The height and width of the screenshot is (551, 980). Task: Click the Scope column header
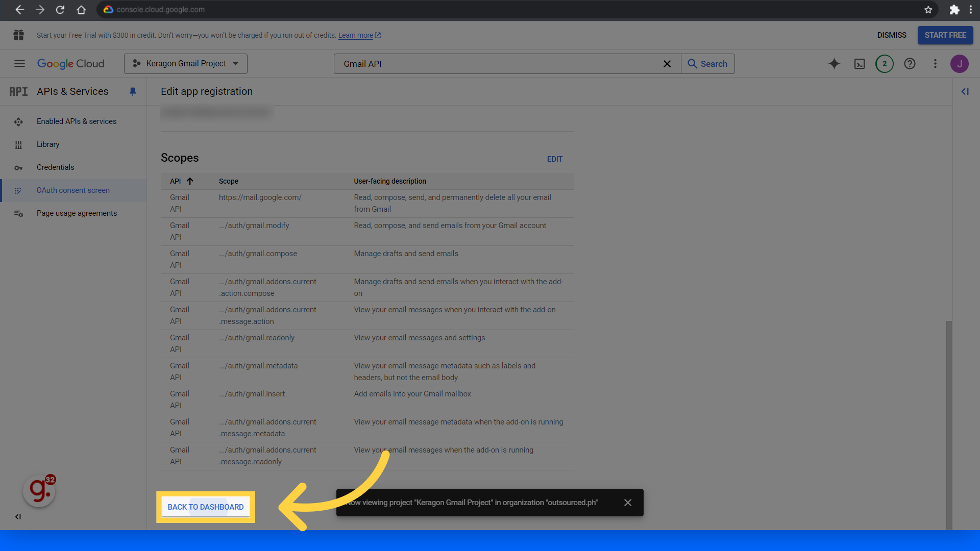tap(229, 181)
